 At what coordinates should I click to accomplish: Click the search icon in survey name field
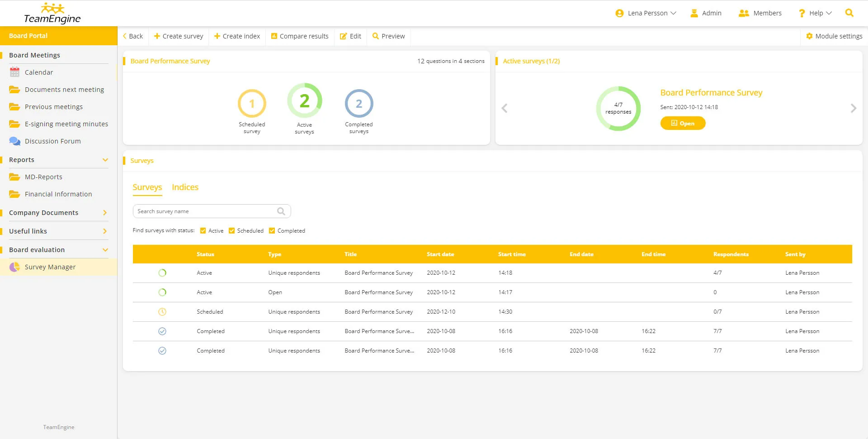[x=281, y=211]
